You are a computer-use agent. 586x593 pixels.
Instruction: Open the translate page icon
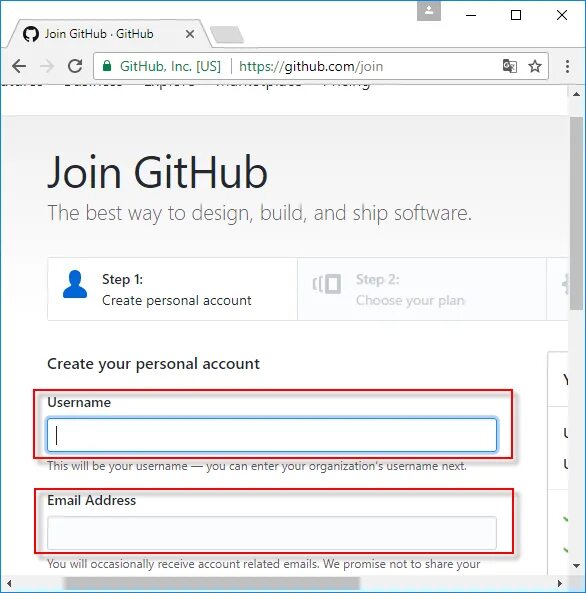pyautogui.click(x=510, y=66)
